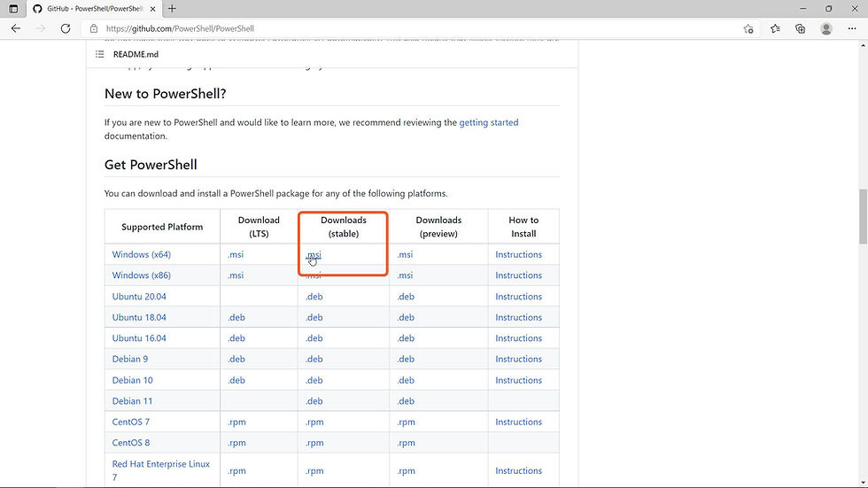This screenshot has height=488, width=868.
Task: Download Ubuntu 18.04 stable .deb
Action: [314, 318]
